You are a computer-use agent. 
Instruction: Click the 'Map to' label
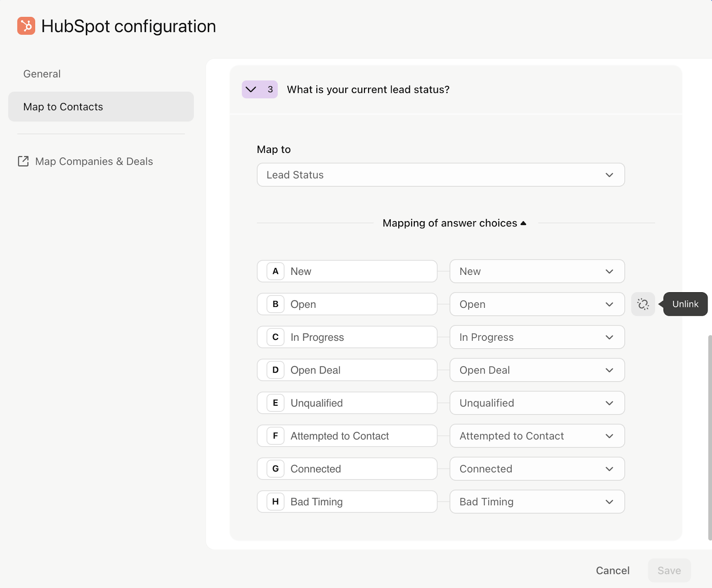pyautogui.click(x=274, y=149)
